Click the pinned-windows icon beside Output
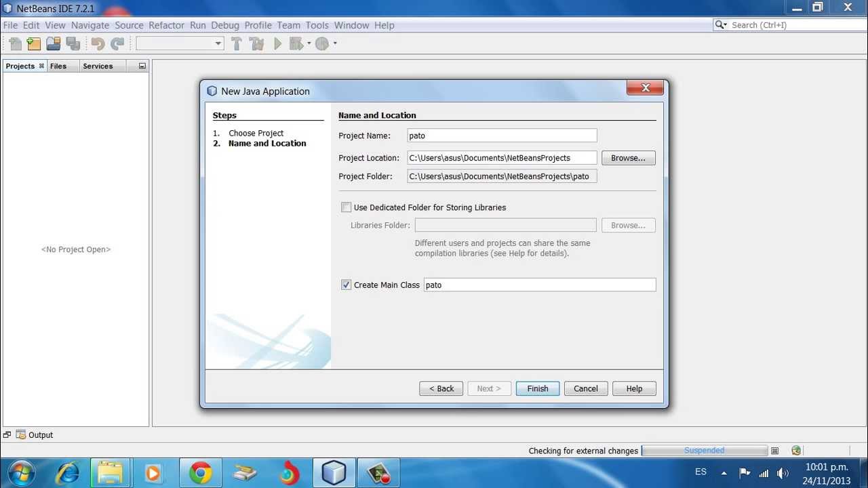Image resolution: width=868 pixels, height=488 pixels. pos(7,435)
